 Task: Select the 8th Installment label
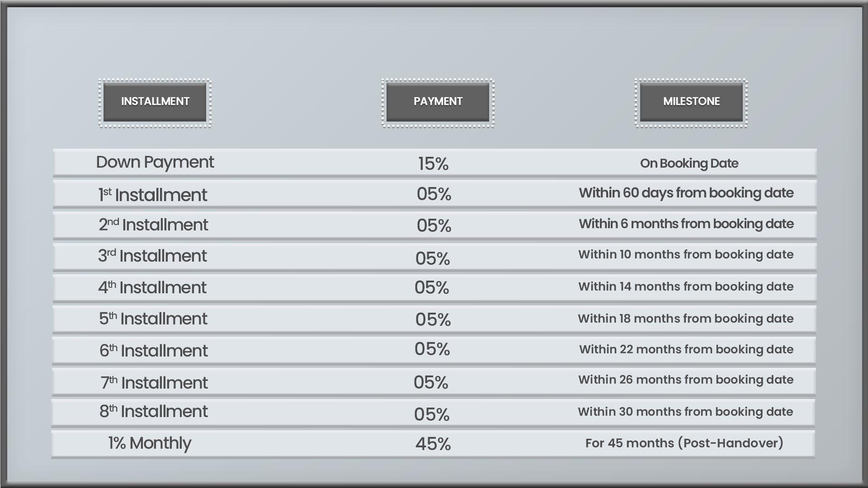pyautogui.click(x=154, y=411)
